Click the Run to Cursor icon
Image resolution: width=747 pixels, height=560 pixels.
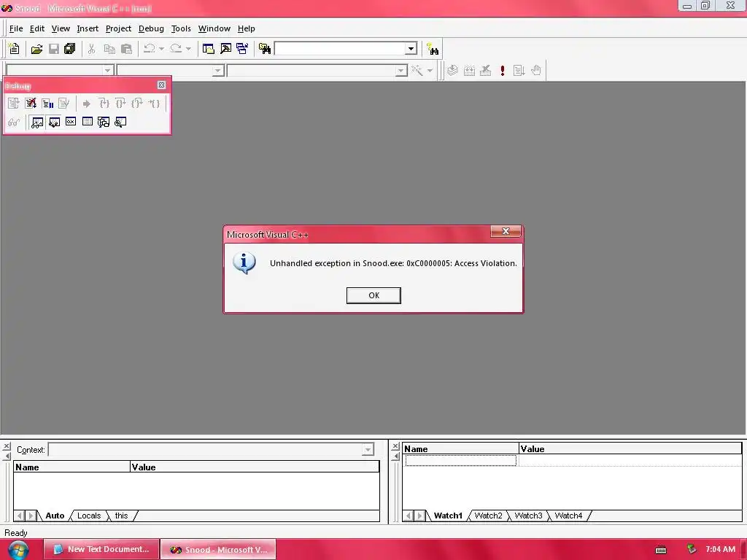click(154, 104)
